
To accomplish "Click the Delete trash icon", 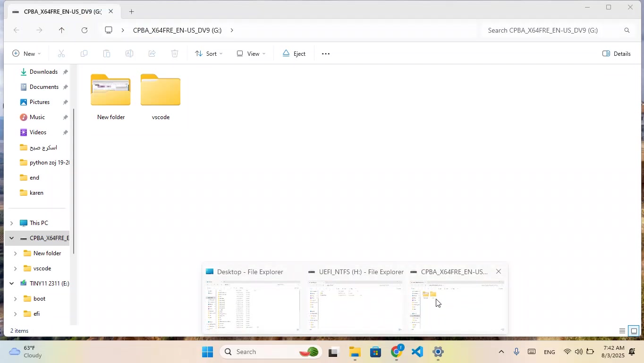I will (x=175, y=54).
